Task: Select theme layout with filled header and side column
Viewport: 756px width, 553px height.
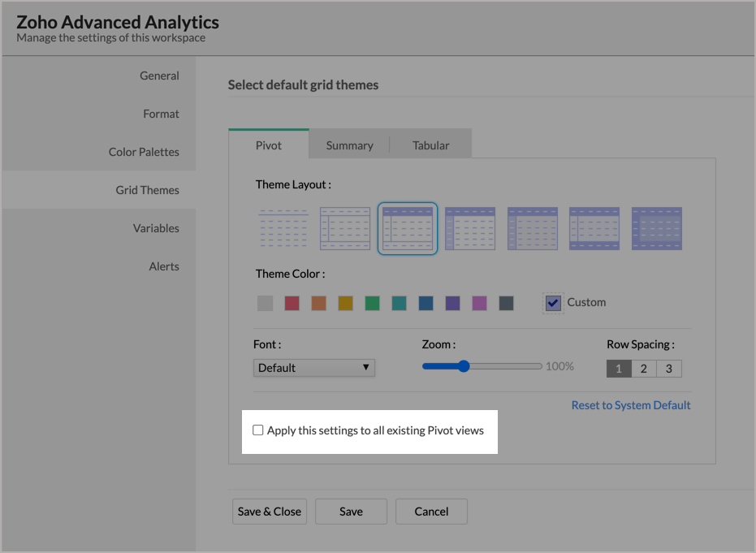Action: pos(470,228)
